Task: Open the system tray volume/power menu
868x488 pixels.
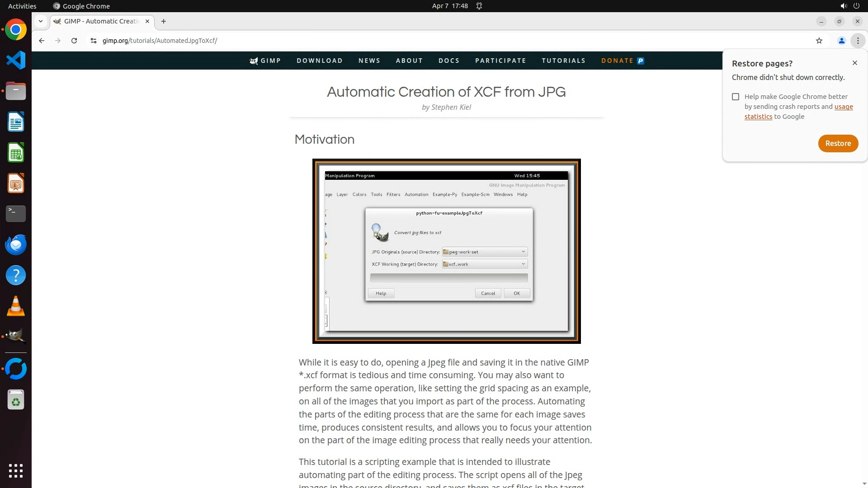Action: [x=849, y=6]
